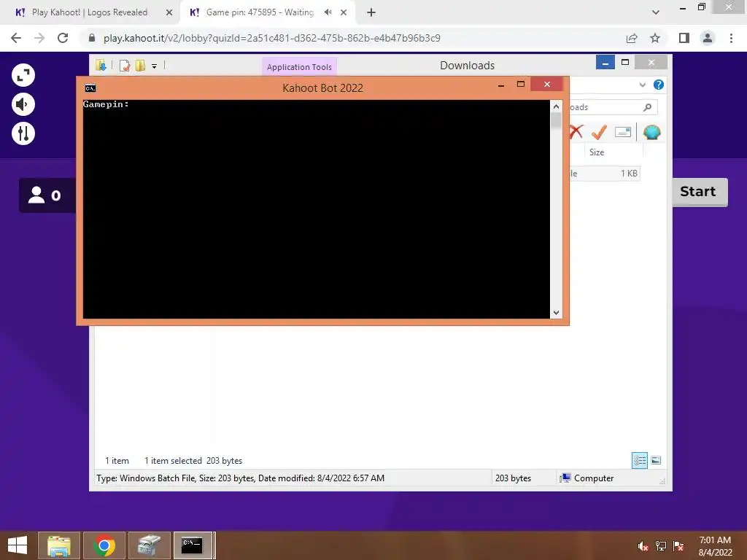Click console scrollbar down arrow

click(x=556, y=312)
